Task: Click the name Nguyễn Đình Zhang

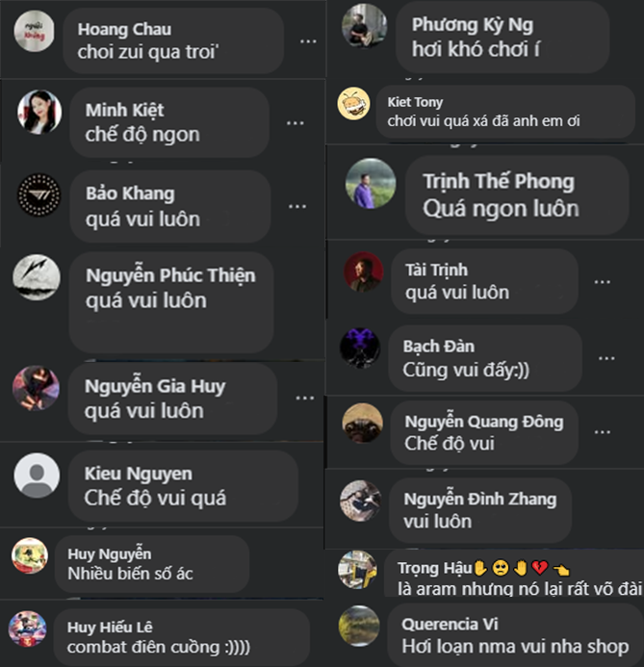Action: click(480, 499)
